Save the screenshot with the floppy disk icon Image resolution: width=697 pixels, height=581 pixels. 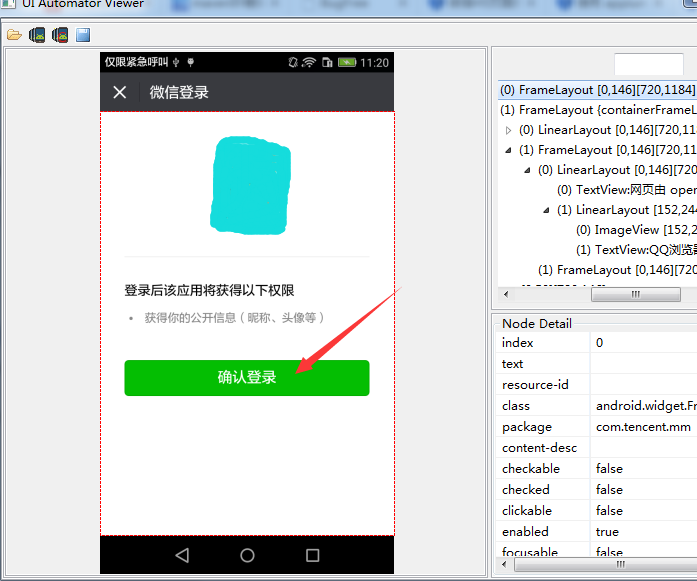tap(83, 35)
